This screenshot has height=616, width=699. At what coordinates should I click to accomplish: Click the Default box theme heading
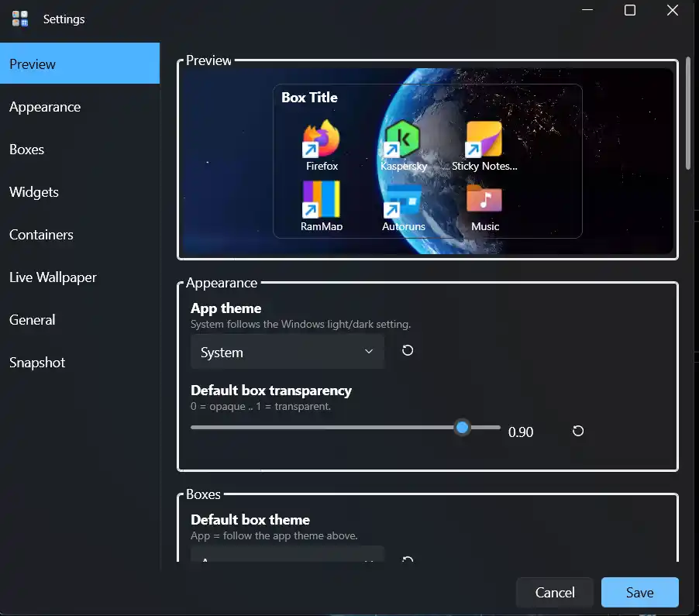coord(250,520)
